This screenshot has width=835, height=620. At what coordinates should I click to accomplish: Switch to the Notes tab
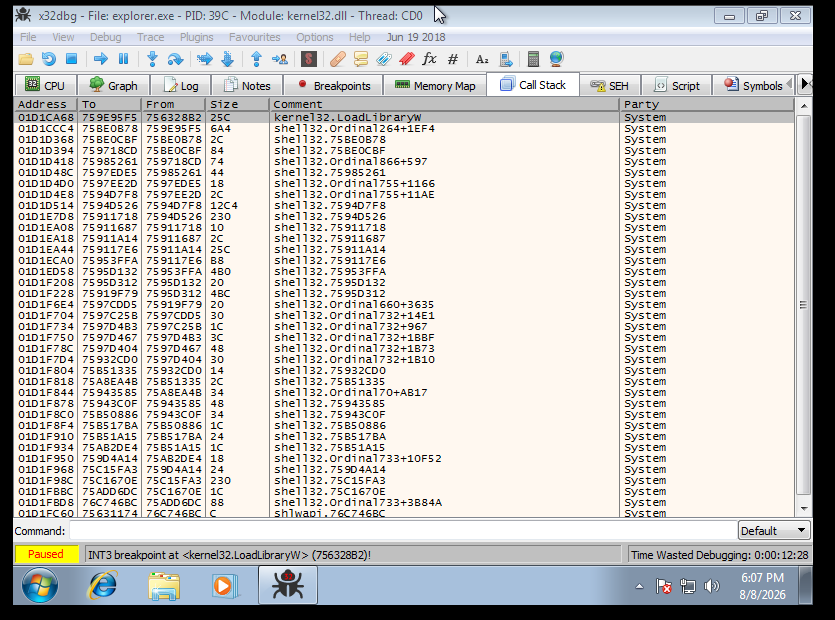click(247, 86)
